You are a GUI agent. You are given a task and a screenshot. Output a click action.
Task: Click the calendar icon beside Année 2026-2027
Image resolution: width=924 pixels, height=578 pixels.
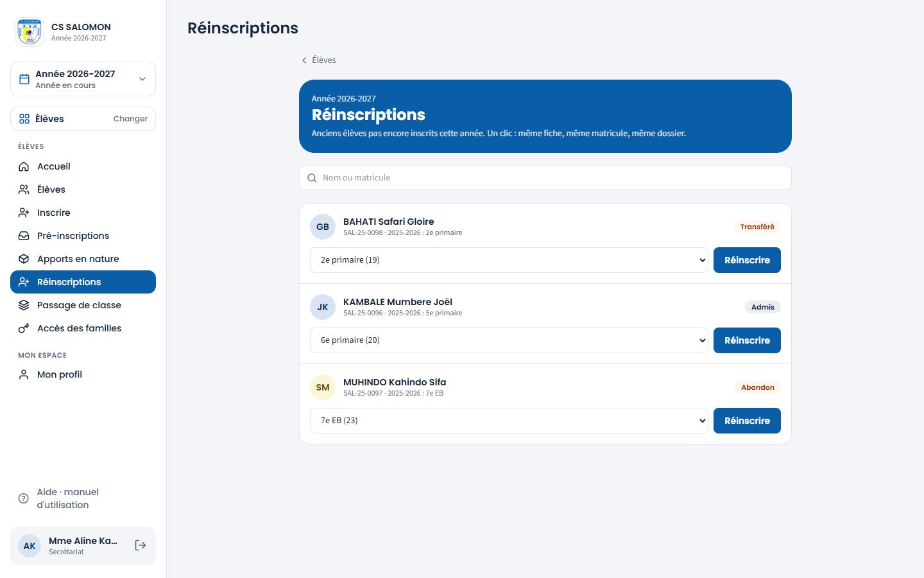point(24,79)
